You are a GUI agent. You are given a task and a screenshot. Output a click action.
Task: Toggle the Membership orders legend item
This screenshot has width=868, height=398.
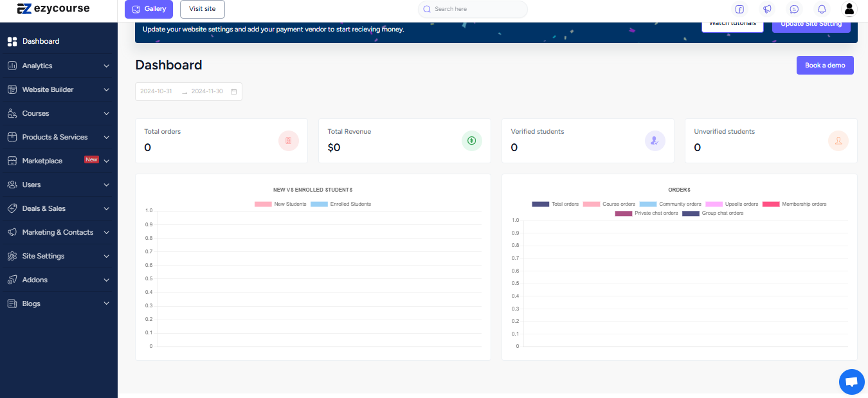pyautogui.click(x=795, y=204)
